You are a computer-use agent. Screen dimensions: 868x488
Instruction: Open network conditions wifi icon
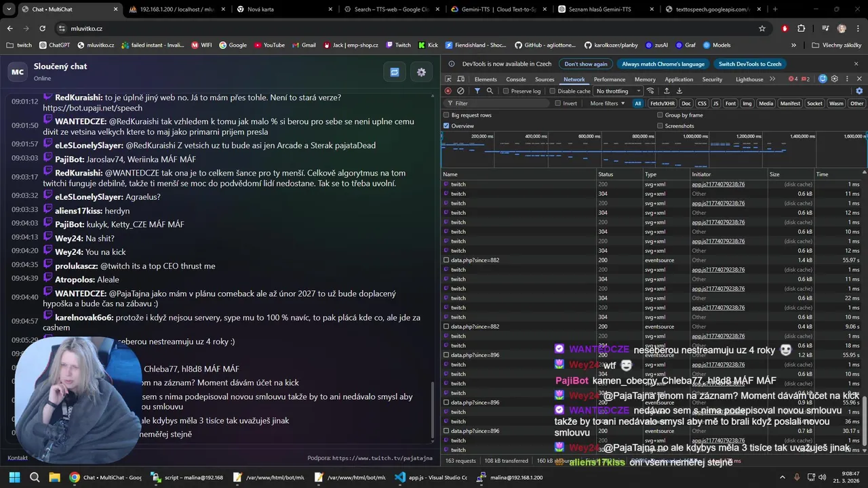(x=650, y=91)
